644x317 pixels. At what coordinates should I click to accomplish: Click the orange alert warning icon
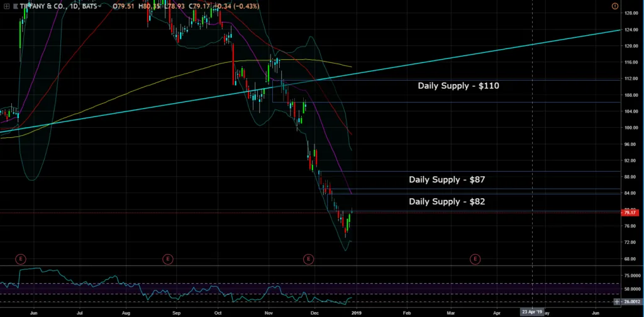click(614, 6)
